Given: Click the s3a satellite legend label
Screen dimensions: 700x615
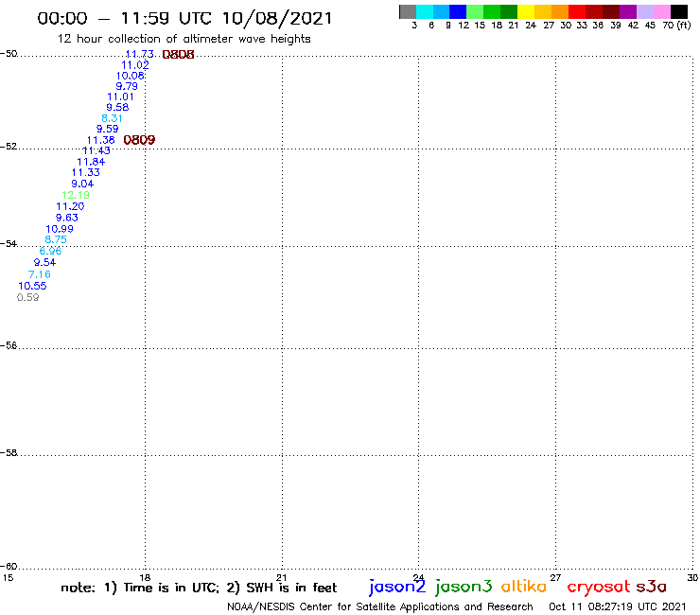Looking at the screenshot, I should pyautogui.click(x=652, y=587).
